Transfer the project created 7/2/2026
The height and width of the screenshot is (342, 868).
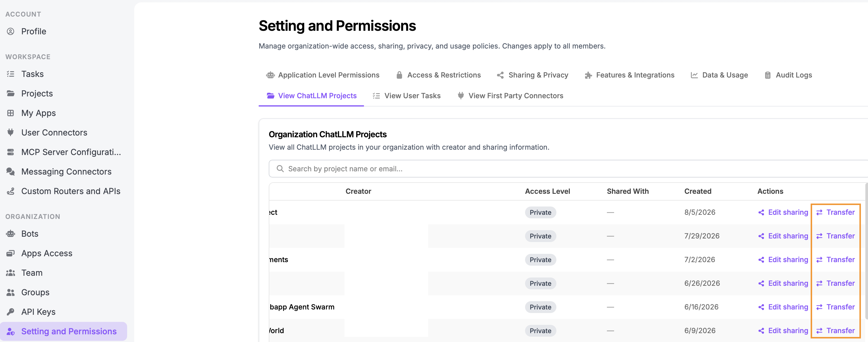835,260
